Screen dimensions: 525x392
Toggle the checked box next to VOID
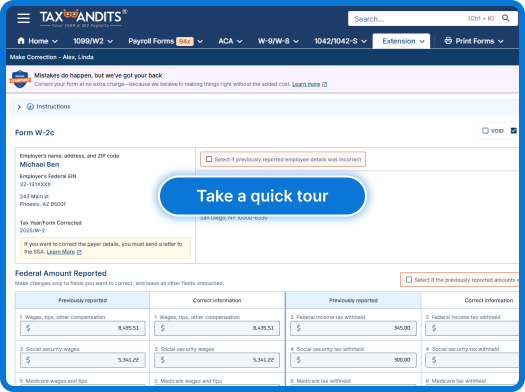coord(514,131)
